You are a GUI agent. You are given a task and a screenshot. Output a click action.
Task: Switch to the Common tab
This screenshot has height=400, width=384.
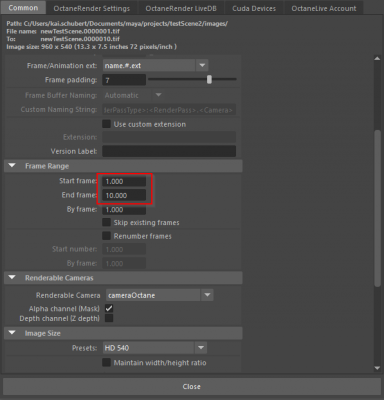tap(23, 7)
